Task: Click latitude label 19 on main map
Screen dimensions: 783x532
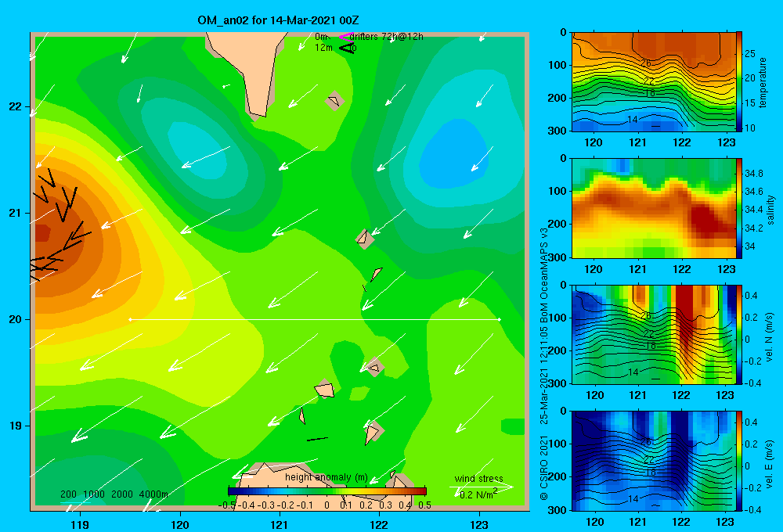Action: 16,426
